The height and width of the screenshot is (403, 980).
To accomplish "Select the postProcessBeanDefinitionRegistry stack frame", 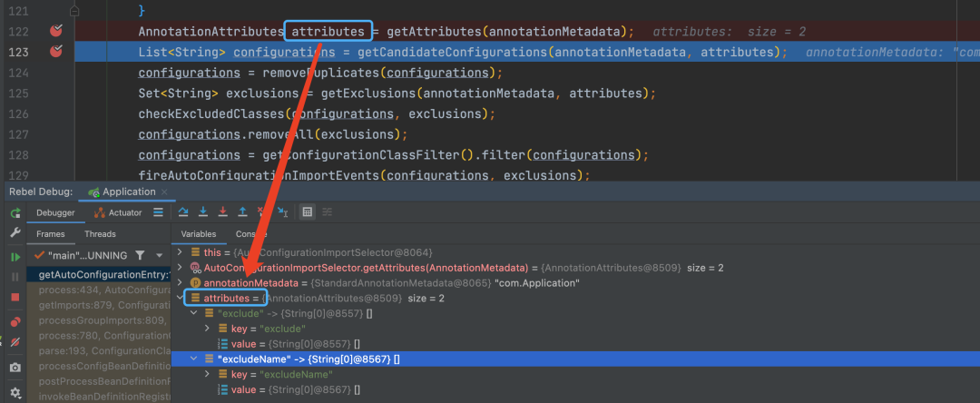I will click(x=99, y=381).
